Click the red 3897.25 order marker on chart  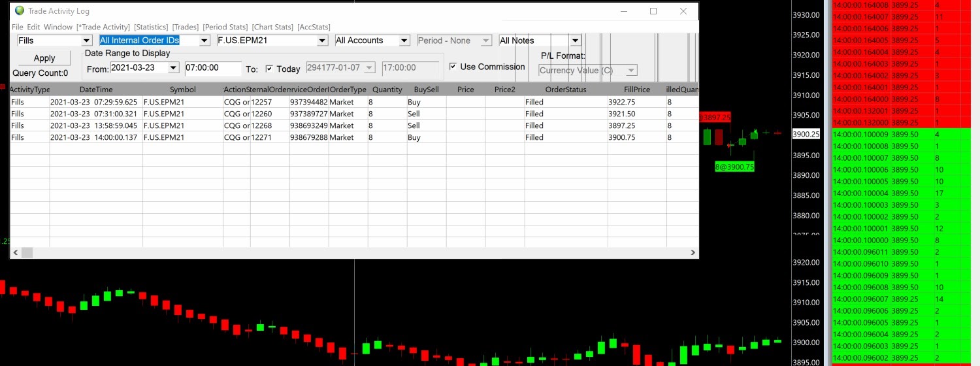(x=715, y=117)
